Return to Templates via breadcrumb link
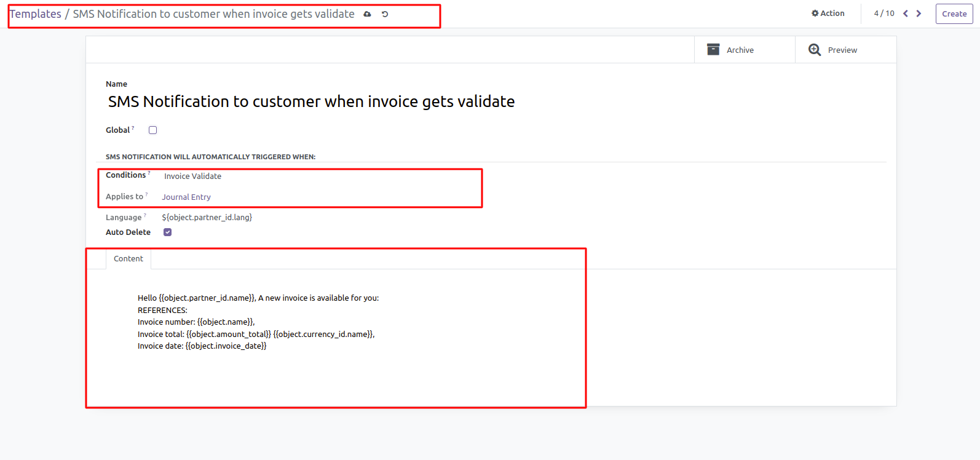980x460 pixels. pyautogui.click(x=36, y=14)
